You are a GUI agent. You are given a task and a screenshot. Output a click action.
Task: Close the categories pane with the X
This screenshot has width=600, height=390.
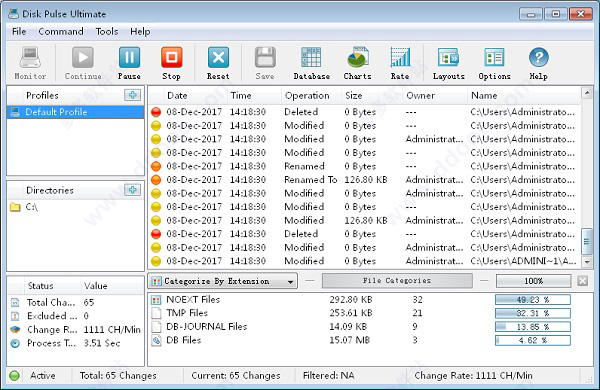tap(582, 281)
